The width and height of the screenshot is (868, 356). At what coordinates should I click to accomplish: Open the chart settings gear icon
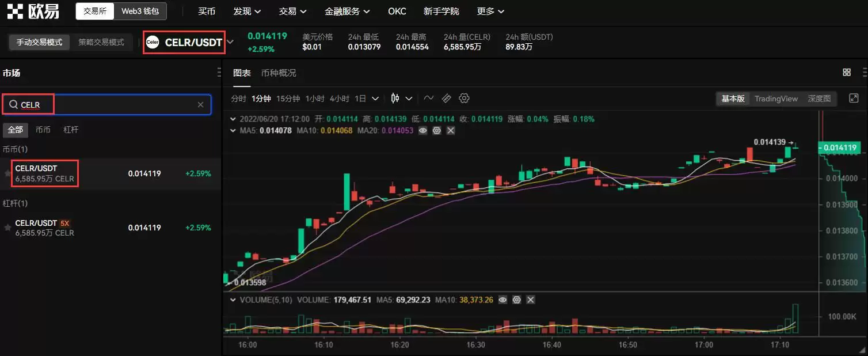465,98
